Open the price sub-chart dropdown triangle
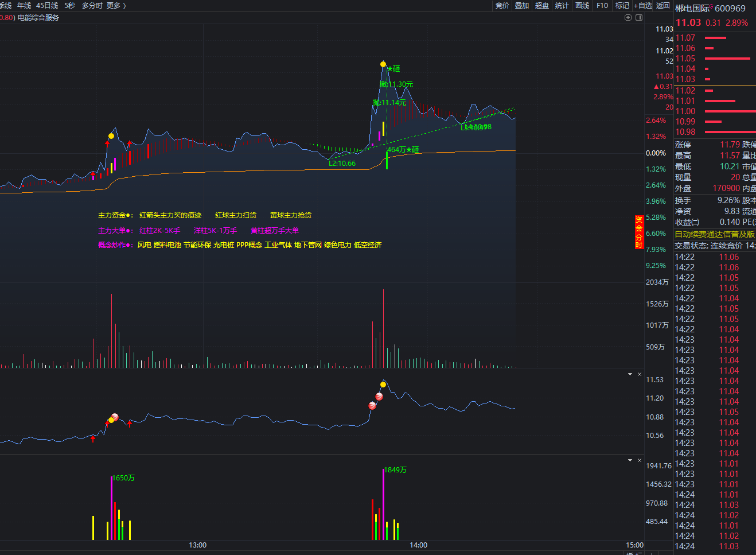Screen dimensions: 756x555 pos(630,374)
